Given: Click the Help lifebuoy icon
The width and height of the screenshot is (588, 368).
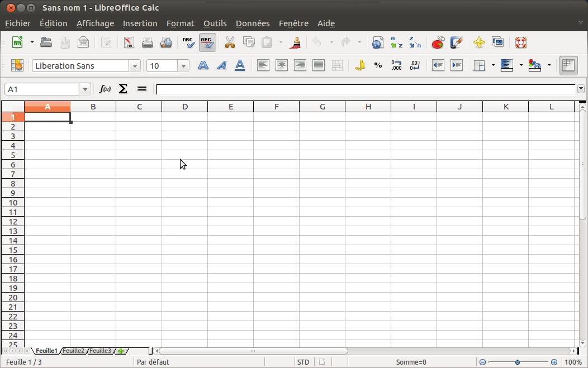Looking at the screenshot, I should click(520, 42).
